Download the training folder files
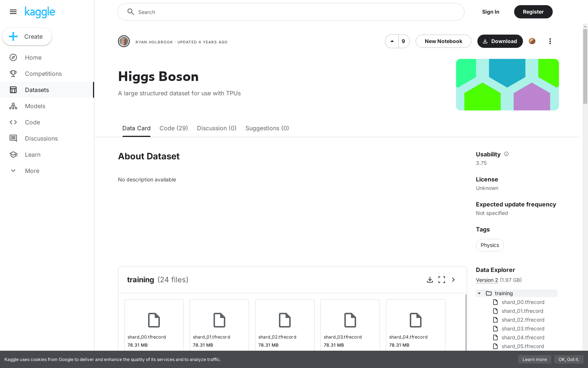588x368 pixels. 430,280
